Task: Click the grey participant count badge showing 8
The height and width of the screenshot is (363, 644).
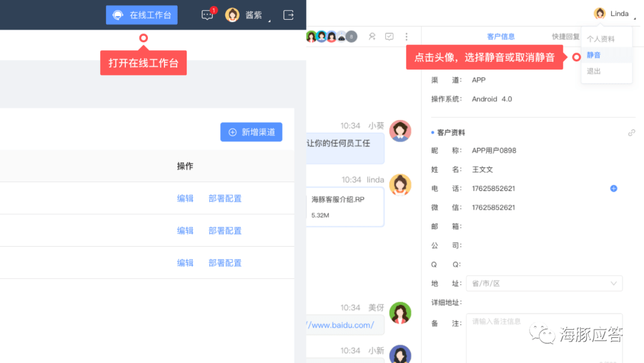Action: [352, 36]
